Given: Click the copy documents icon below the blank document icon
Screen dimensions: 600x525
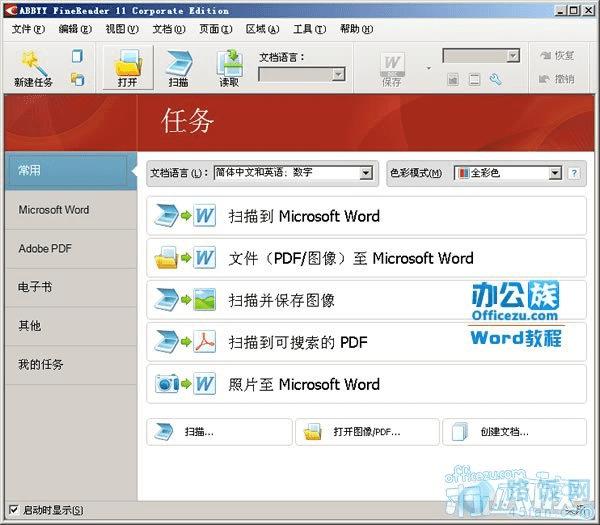Looking at the screenshot, I should [x=78, y=80].
